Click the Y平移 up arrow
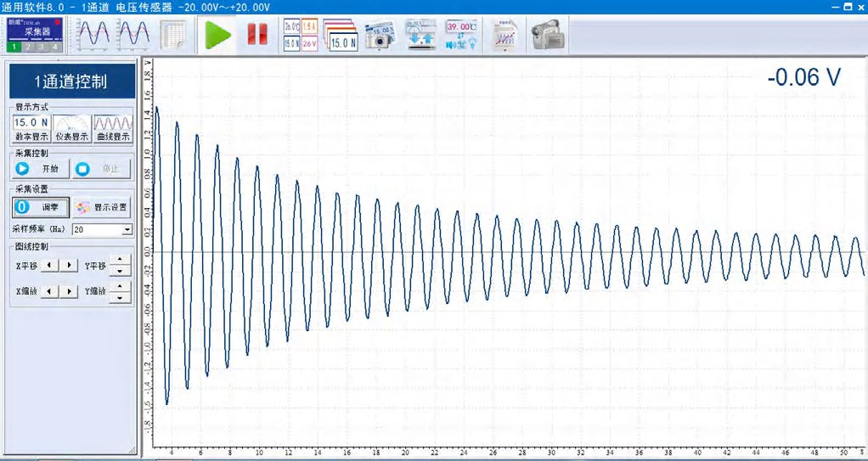The width and height of the screenshot is (868, 461). pyautogui.click(x=120, y=261)
